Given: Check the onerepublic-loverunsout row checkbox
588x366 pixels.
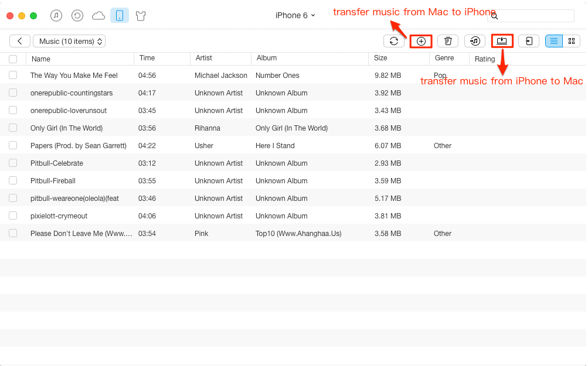Looking at the screenshot, I should point(13,110).
